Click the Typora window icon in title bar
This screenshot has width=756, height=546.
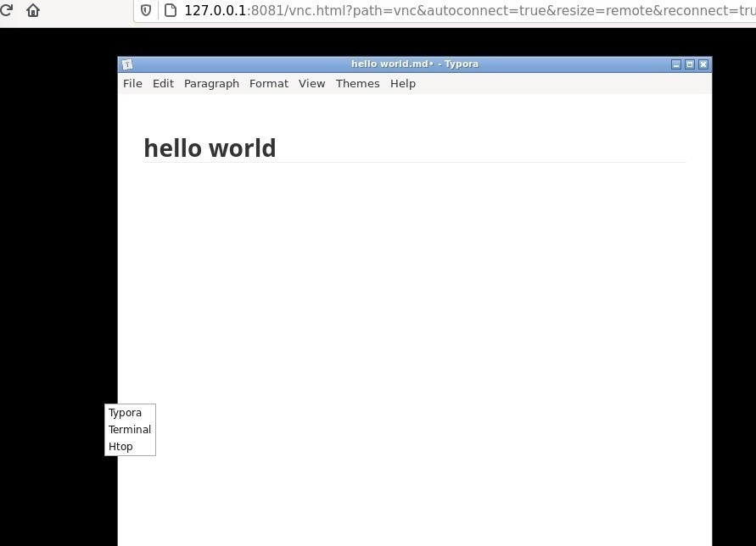click(127, 64)
